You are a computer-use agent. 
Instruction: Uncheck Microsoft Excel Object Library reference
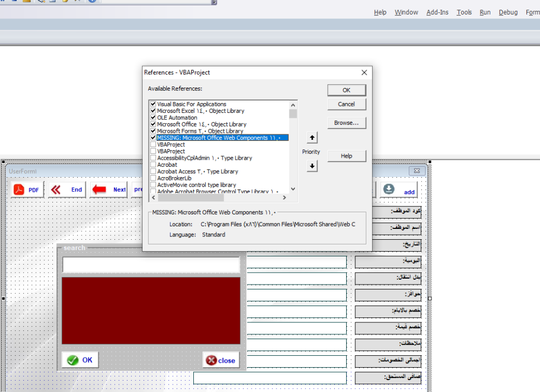tap(153, 111)
